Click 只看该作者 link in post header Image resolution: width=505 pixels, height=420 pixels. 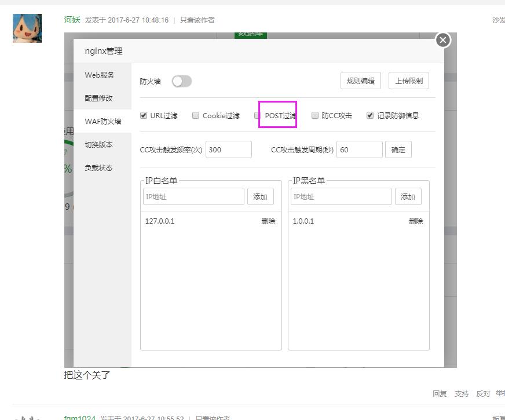pos(197,20)
